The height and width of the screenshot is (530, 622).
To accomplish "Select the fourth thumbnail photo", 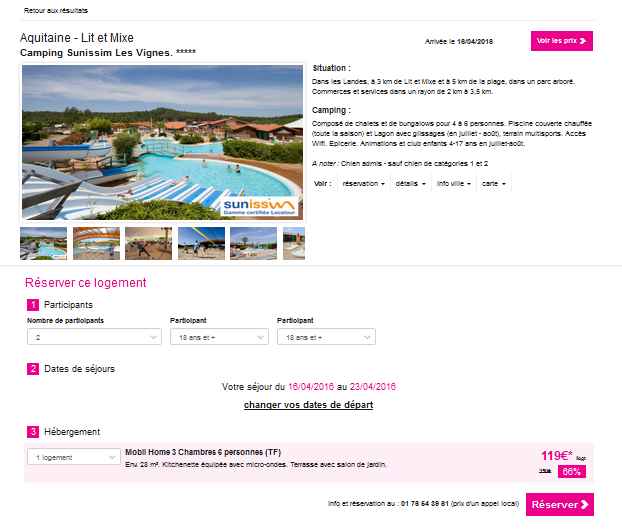I will point(201,244).
